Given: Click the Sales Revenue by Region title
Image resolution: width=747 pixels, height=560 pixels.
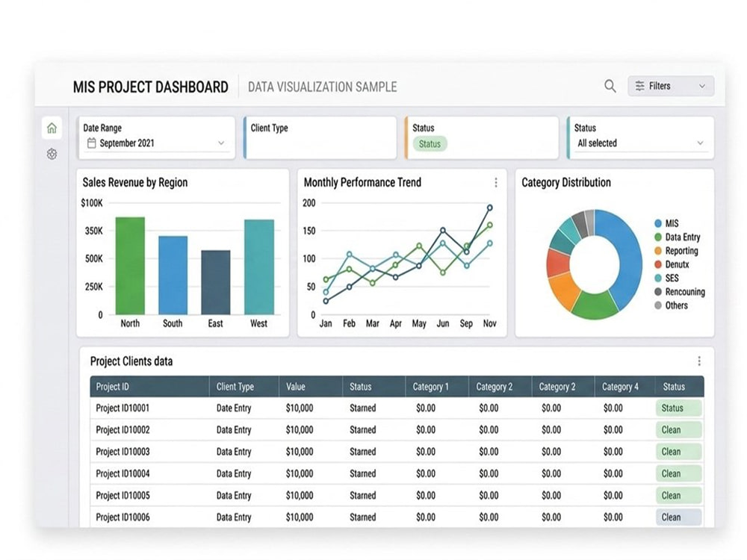Looking at the screenshot, I should click(134, 182).
